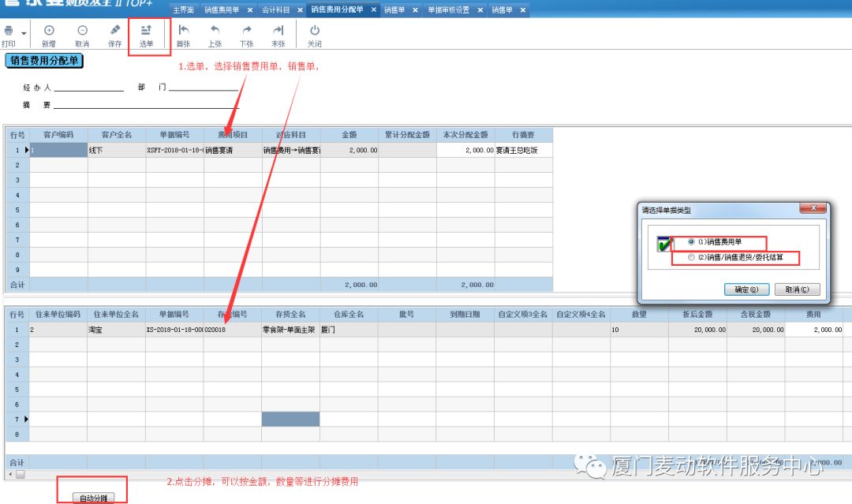Jump to last record with 末张
This screenshot has height=504, width=852.
[278, 32]
